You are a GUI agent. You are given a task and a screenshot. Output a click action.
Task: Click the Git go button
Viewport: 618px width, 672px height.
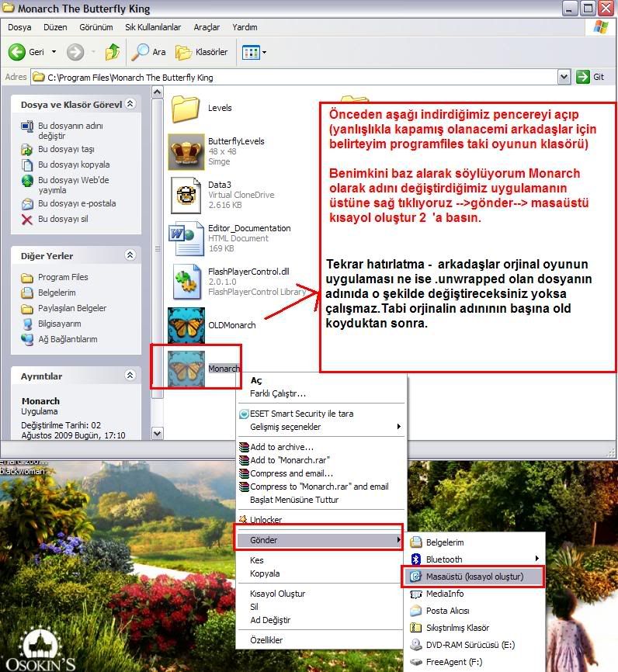(x=590, y=77)
